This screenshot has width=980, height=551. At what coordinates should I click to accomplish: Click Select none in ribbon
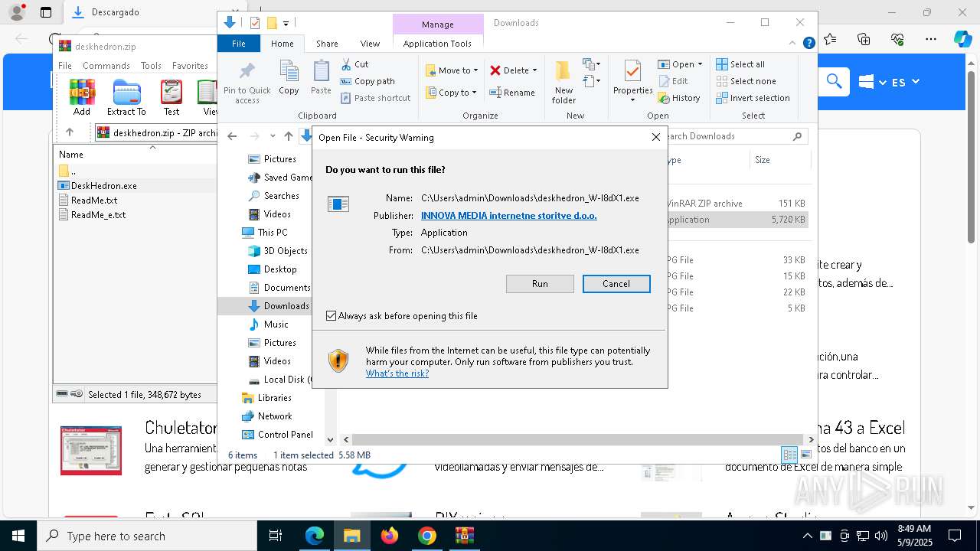746,81
